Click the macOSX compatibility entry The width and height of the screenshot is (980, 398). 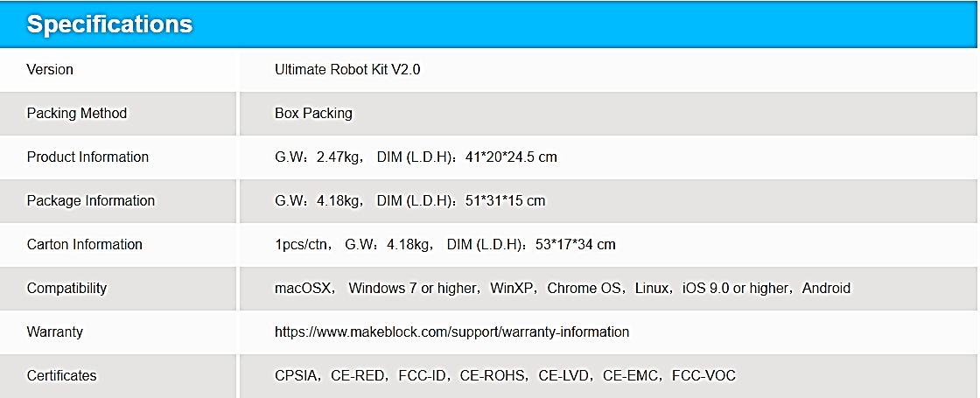tap(304, 288)
